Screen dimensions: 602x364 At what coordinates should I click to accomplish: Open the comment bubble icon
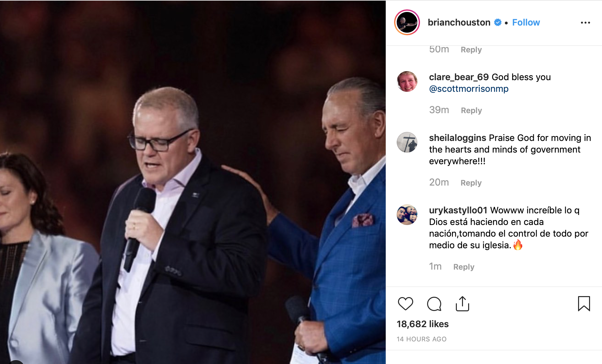434,304
